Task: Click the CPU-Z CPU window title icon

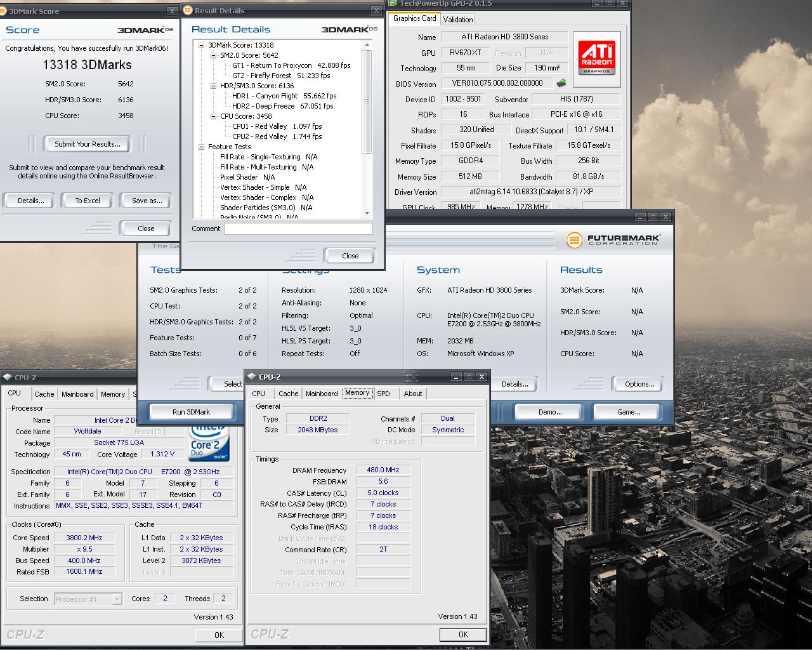Action: click(8, 378)
